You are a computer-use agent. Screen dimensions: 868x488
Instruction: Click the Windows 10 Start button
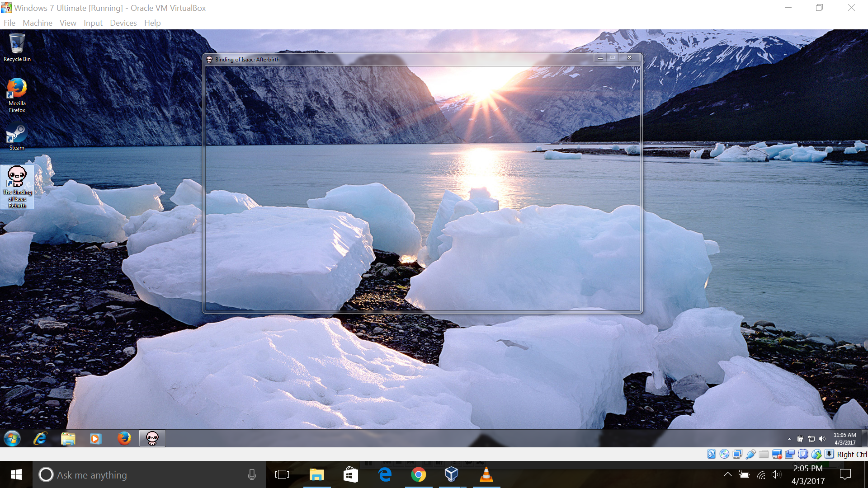coord(16,474)
